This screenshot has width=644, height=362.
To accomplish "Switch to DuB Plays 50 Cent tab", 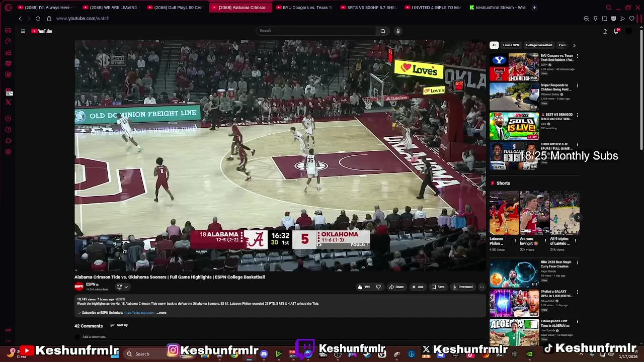I will click(176, 8).
